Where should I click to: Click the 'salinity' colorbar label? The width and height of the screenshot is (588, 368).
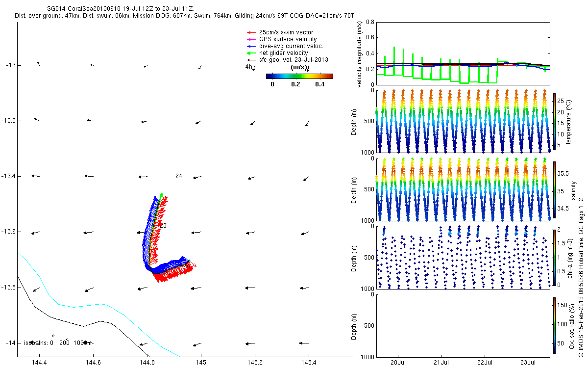573,190
